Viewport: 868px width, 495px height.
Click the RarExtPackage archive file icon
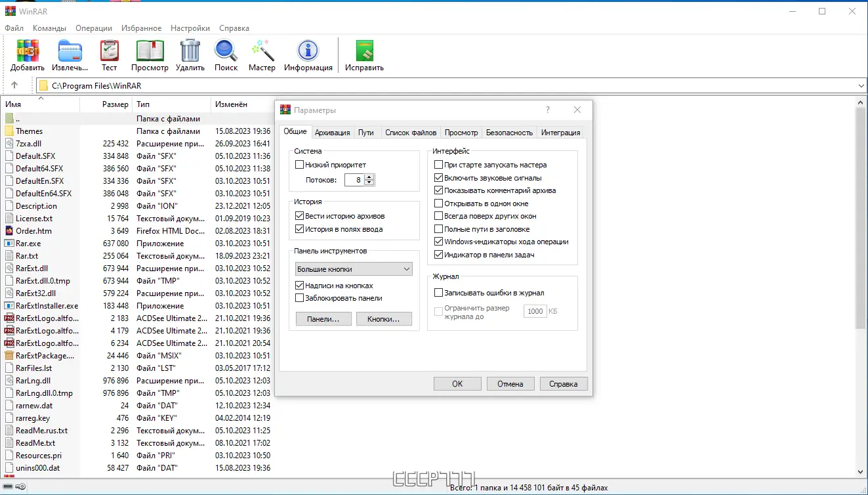pos(9,356)
